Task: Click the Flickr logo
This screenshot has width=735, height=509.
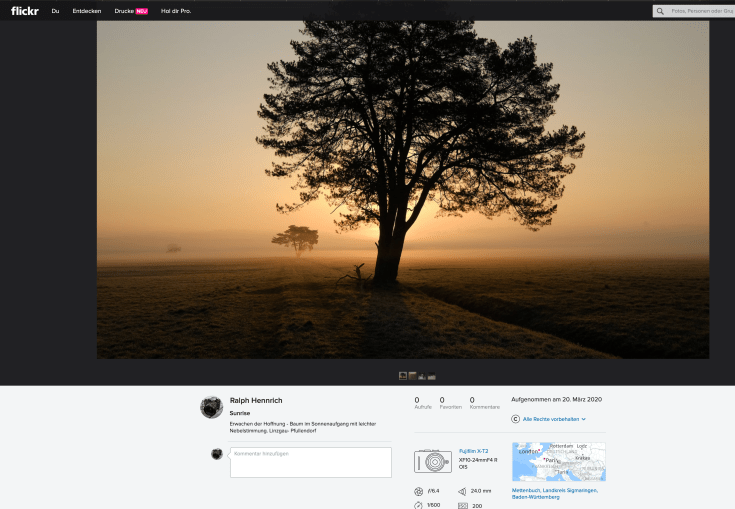Action: click(x=24, y=11)
